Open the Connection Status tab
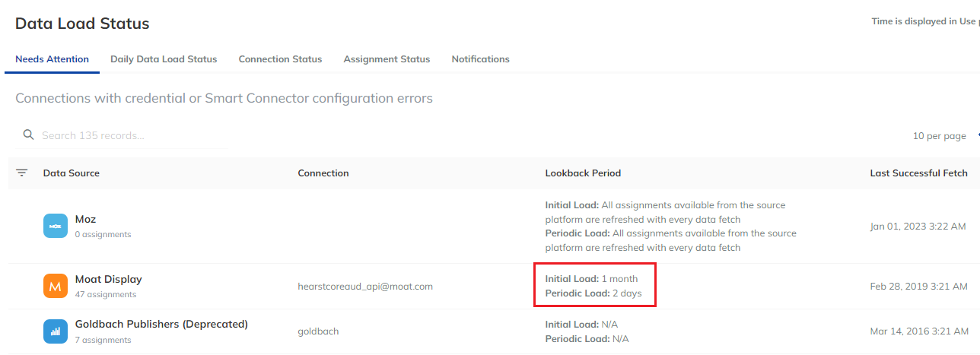 click(280, 59)
